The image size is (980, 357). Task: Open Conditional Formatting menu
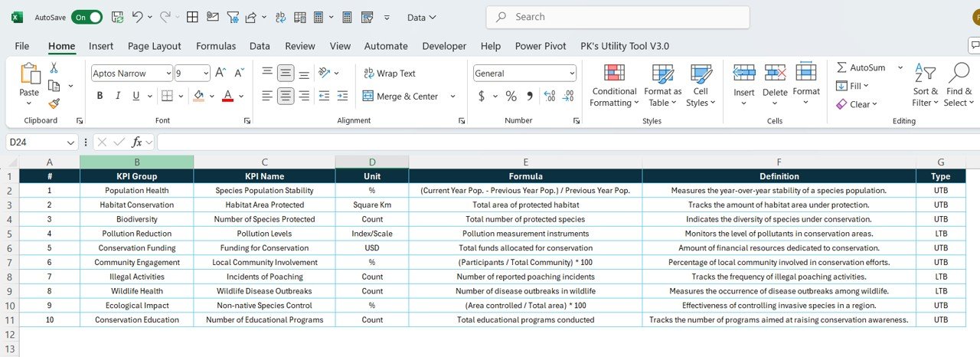tap(614, 85)
